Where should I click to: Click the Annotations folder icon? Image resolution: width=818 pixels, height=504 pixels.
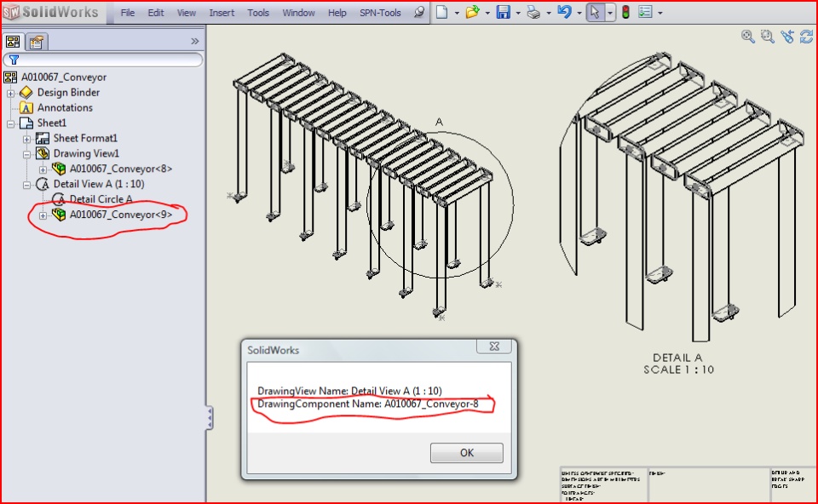[26, 108]
